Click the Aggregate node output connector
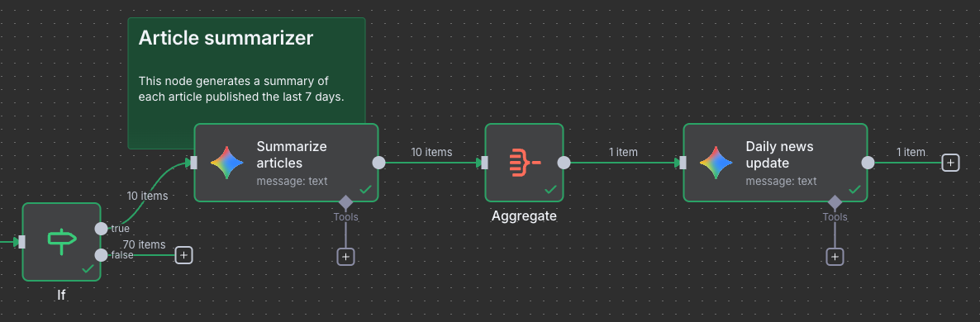 pos(564,163)
